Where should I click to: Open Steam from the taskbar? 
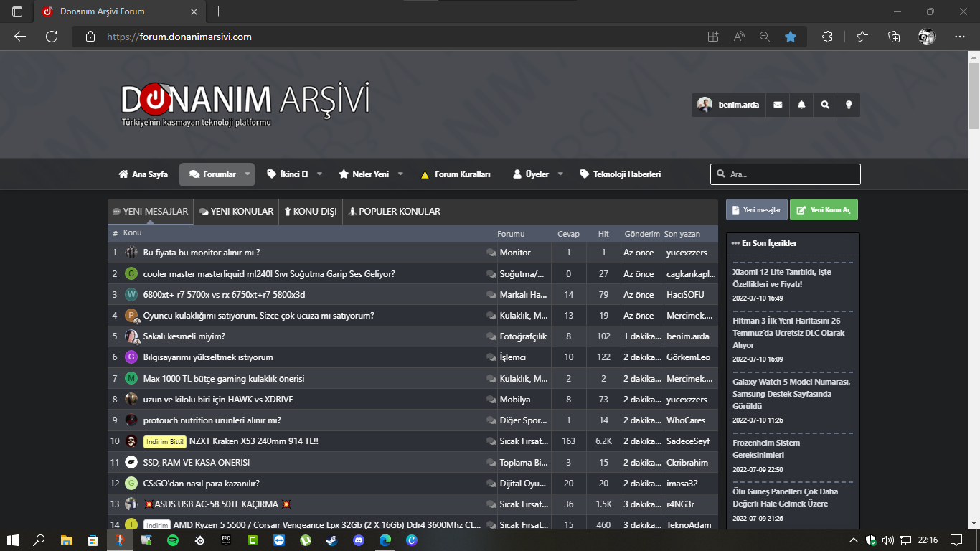click(x=332, y=540)
